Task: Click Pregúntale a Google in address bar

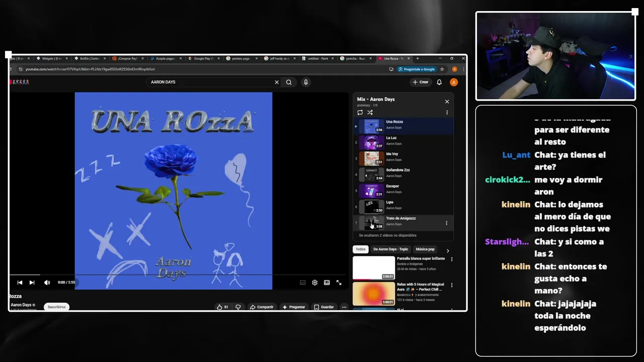Action: [x=416, y=69]
